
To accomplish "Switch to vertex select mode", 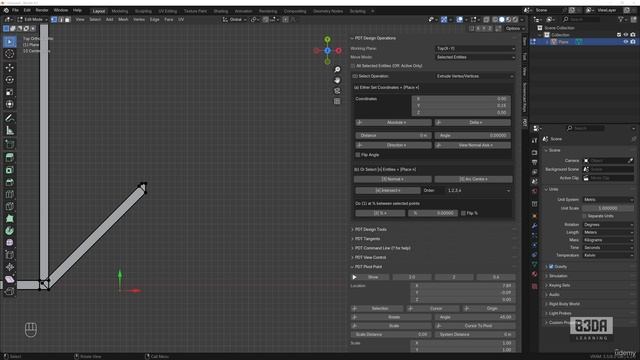I will pos(54,19).
